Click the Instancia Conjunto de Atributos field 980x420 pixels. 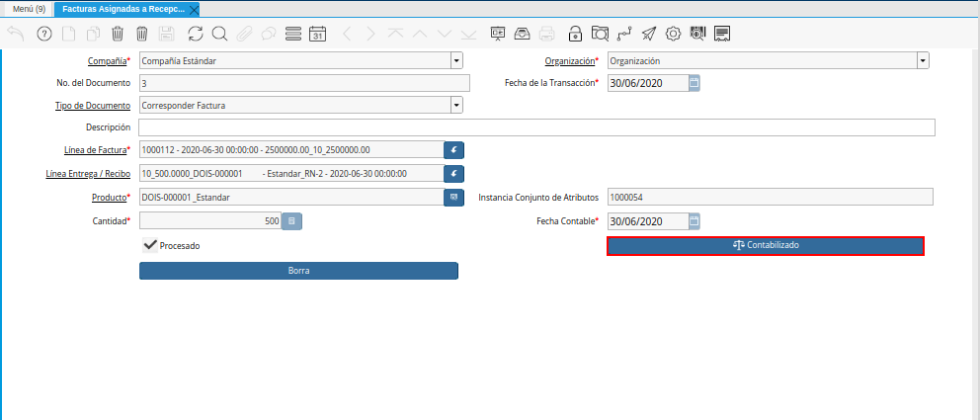(770, 197)
